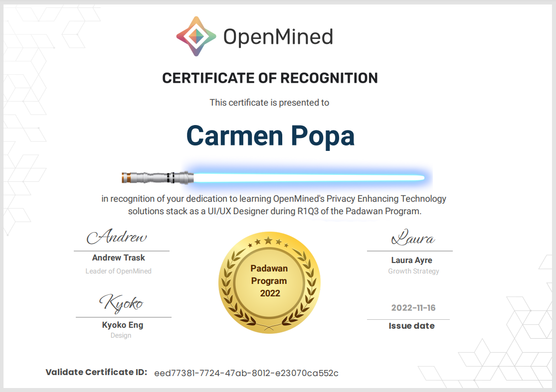This screenshot has height=392, width=556.
Task: Click the 'Leader of OpenMined' title
Action: click(x=119, y=271)
